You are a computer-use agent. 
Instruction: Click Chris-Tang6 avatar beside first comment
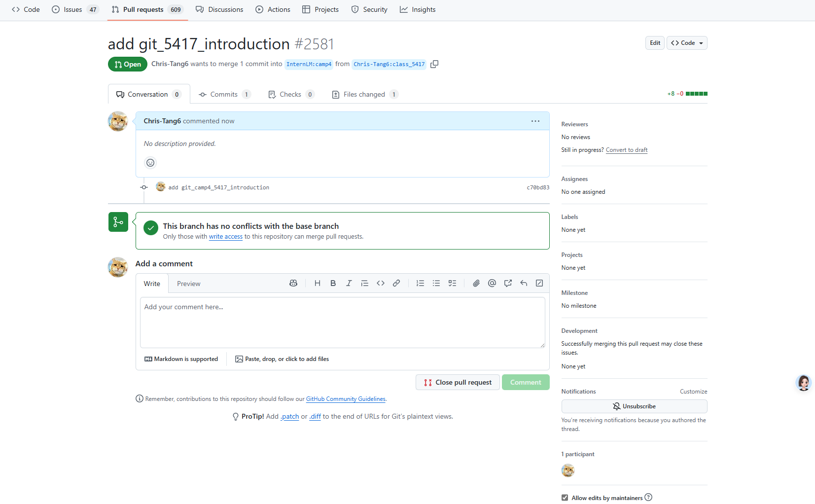[x=118, y=121]
